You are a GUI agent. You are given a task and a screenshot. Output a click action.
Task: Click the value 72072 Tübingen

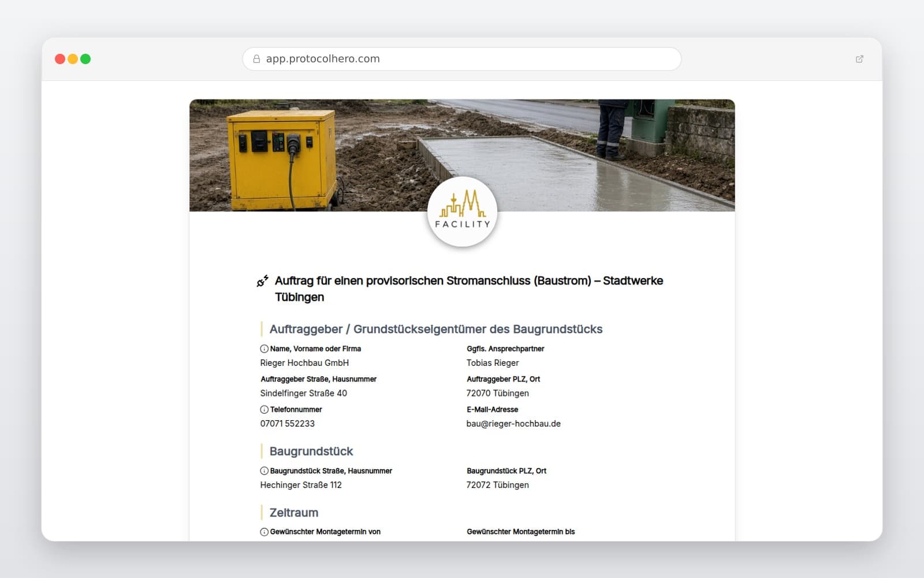(x=498, y=485)
